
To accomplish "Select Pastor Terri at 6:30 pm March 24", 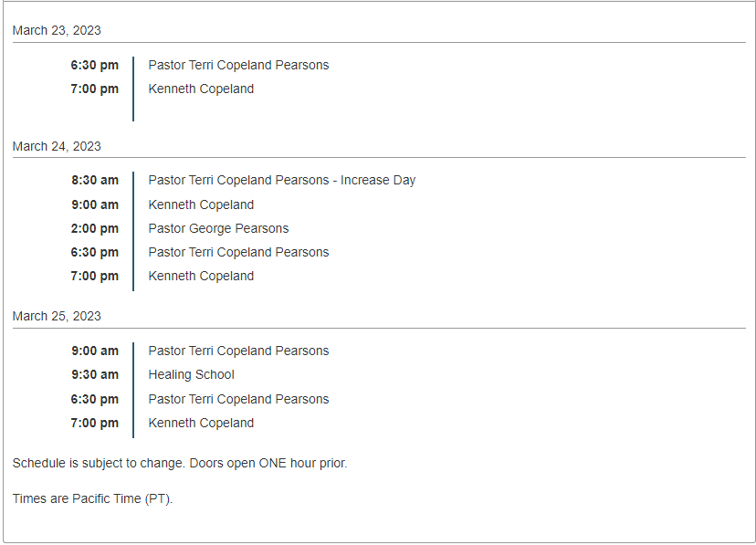I will [x=238, y=252].
